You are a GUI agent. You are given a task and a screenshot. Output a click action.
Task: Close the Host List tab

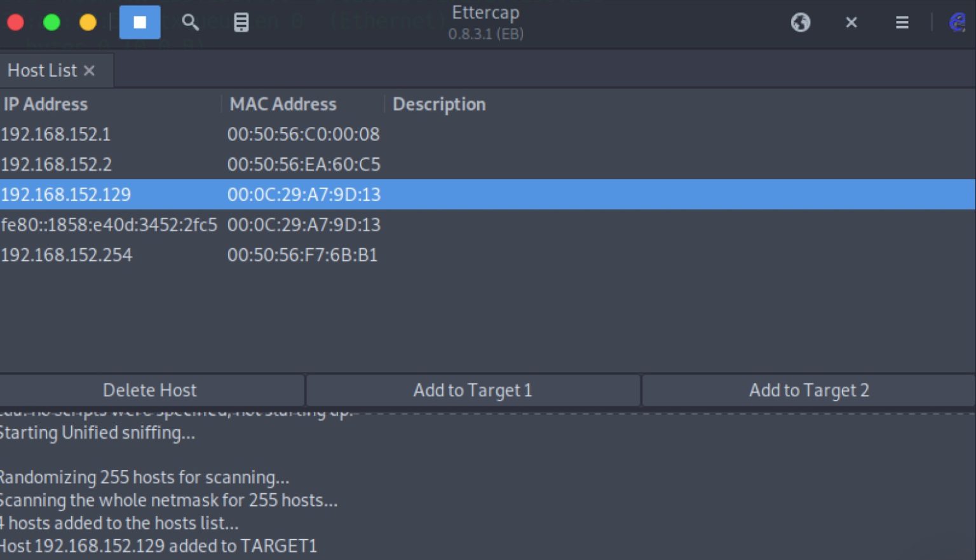click(x=89, y=70)
